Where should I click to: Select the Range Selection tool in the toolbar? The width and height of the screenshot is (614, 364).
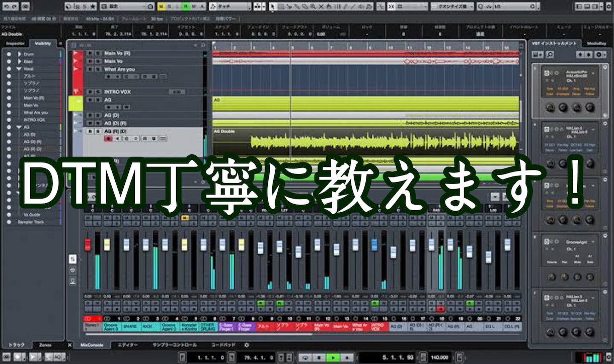(x=280, y=7)
